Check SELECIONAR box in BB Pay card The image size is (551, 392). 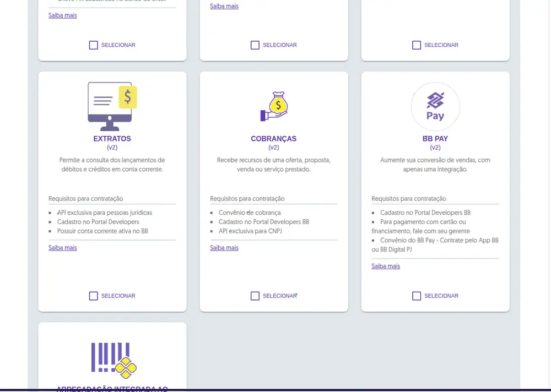417,296
